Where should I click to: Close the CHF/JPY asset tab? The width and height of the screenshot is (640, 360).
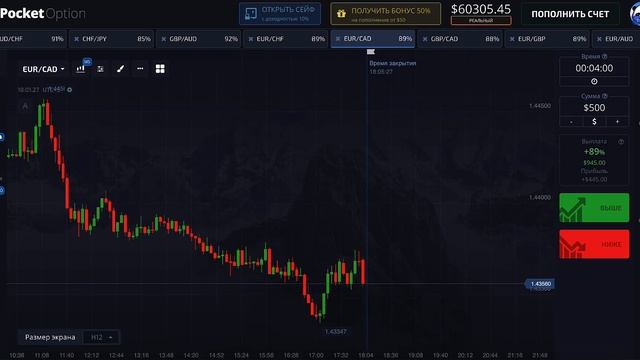(76, 39)
